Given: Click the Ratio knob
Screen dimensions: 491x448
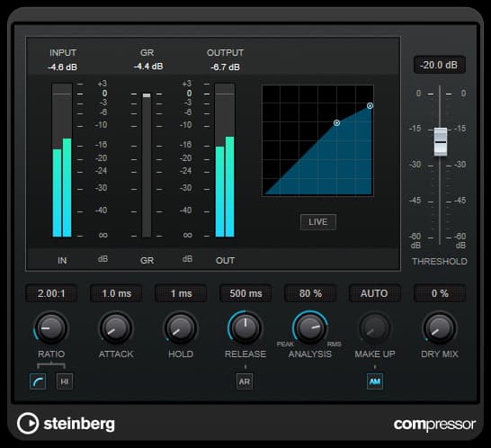Looking at the screenshot, I should 51,328.
